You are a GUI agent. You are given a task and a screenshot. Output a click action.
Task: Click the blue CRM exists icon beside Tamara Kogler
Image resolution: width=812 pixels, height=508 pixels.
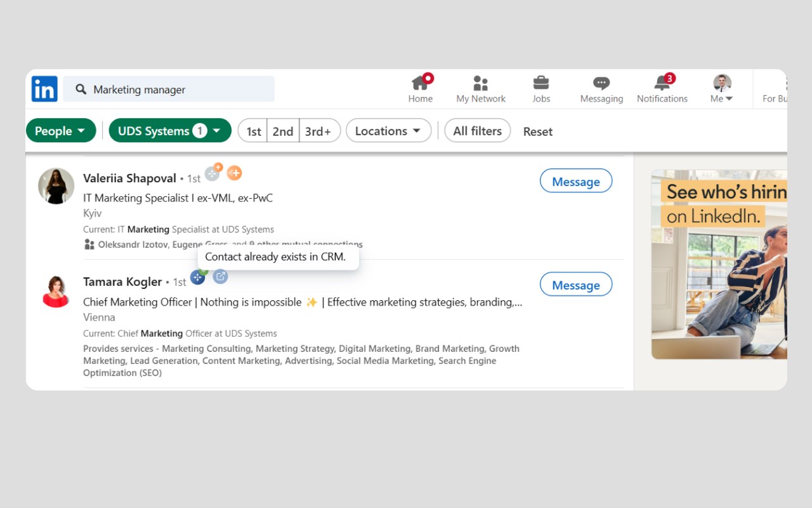198,277
